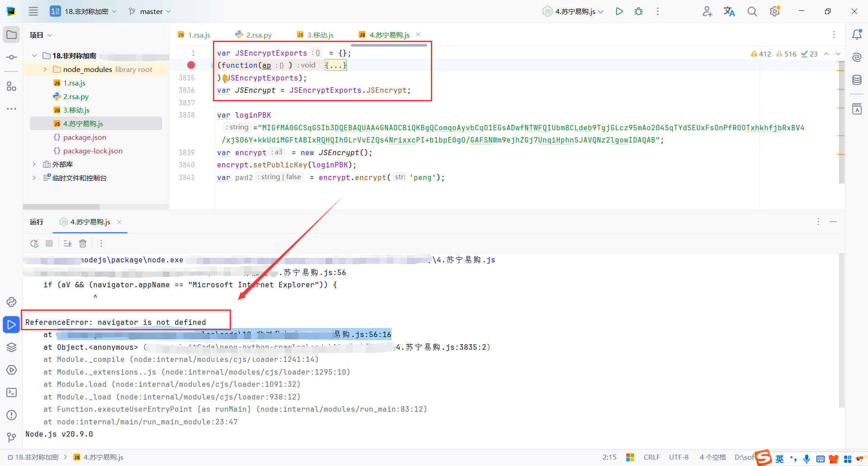Open the Python Packages tool window

click(12, 347)
